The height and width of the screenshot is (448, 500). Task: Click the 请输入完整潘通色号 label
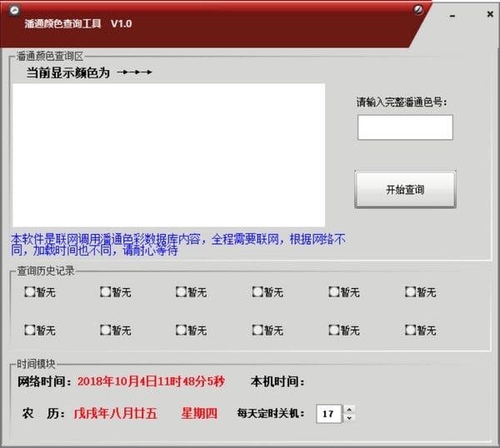click(x=402, y=102)
